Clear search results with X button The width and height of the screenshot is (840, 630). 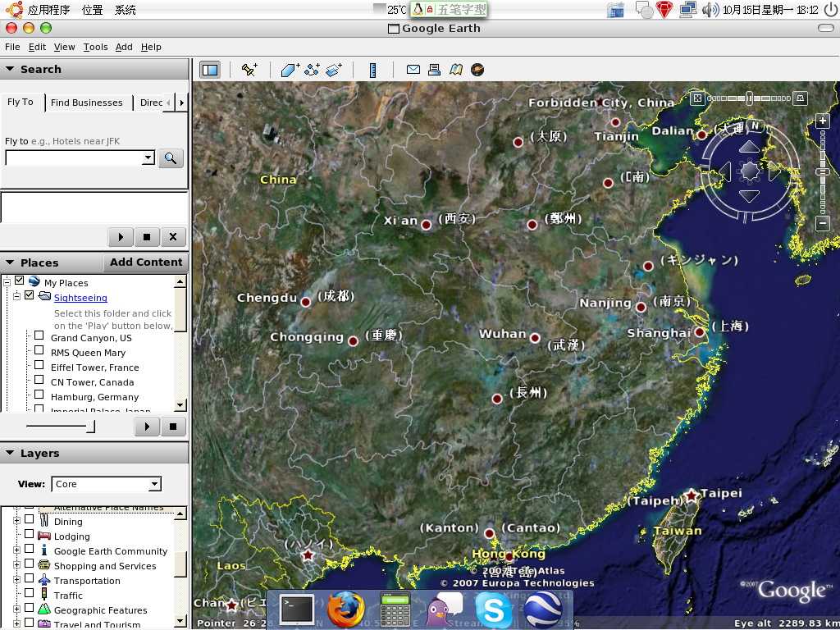tap(173, 237)
